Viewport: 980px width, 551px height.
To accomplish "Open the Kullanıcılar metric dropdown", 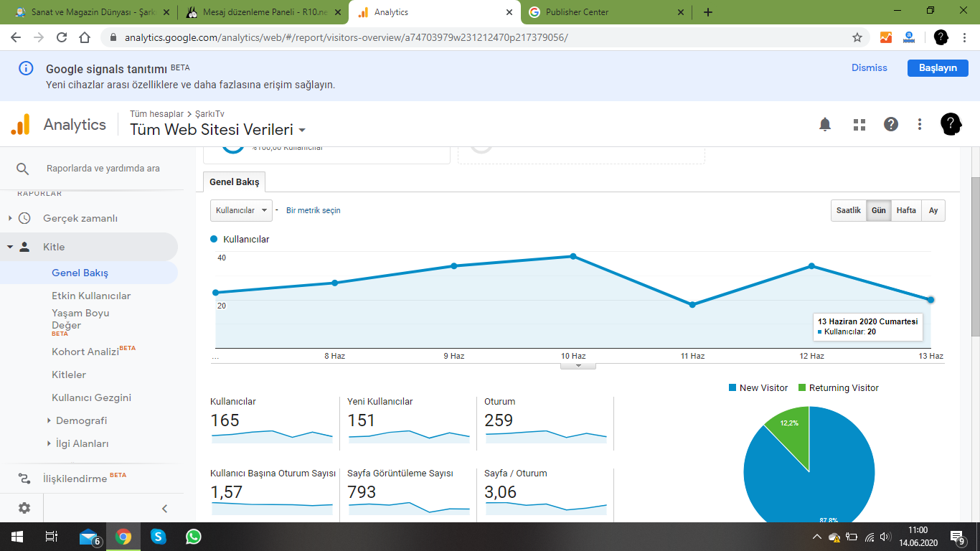I will tap(241, 210).
